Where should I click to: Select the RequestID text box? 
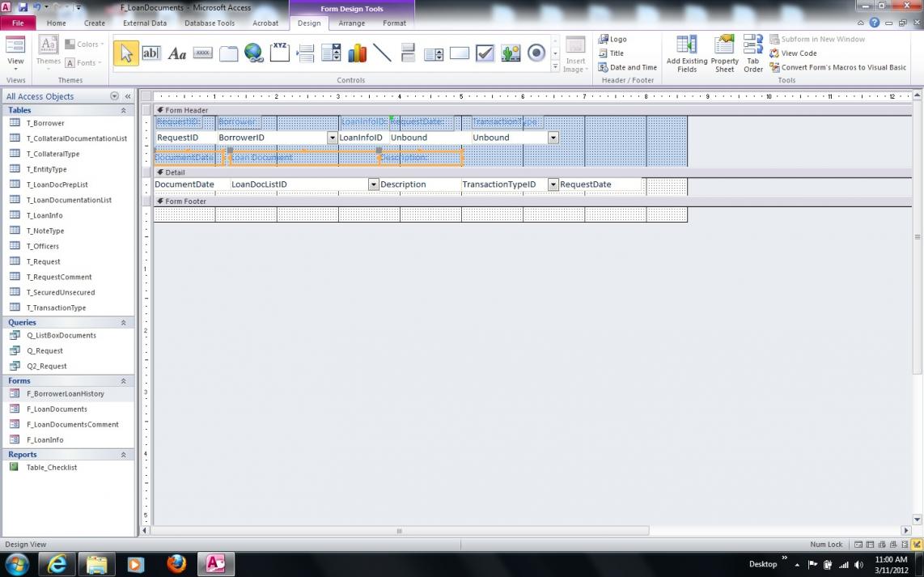point(185,138)
